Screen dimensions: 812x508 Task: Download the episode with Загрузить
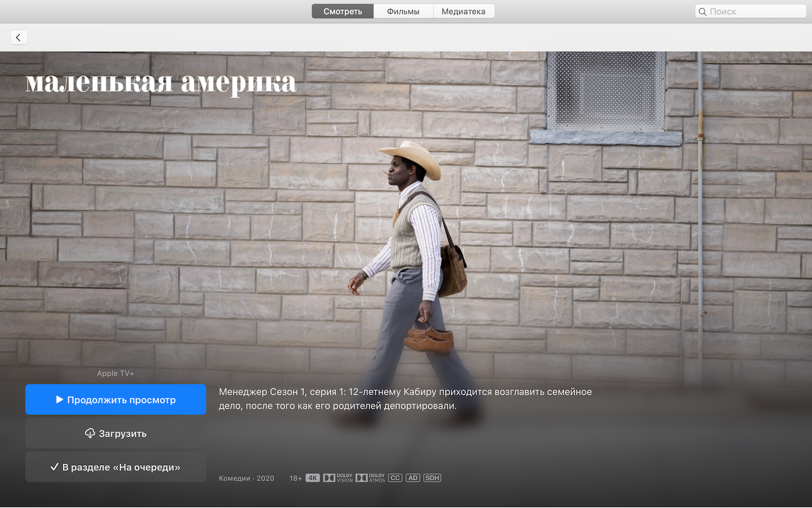tap(116, 433)
